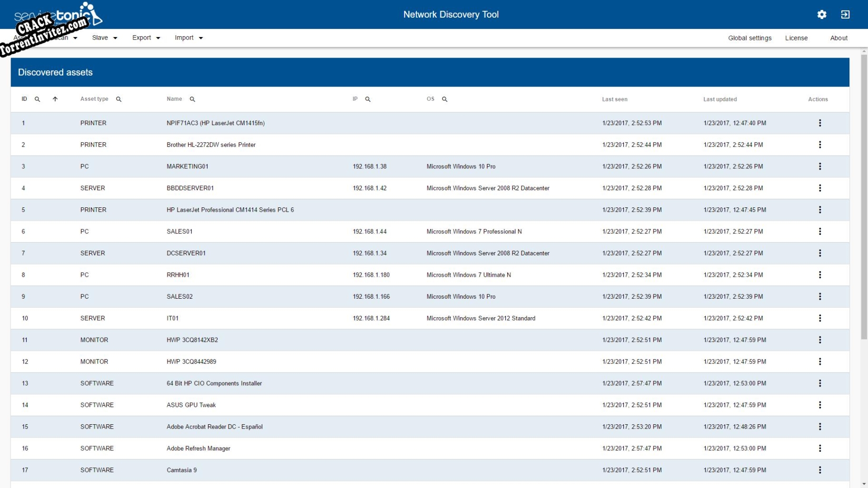This screenshot has height=488, width=868.
Task: Open actions menu for the Brother printer row
Action: [x=820, y=145]
